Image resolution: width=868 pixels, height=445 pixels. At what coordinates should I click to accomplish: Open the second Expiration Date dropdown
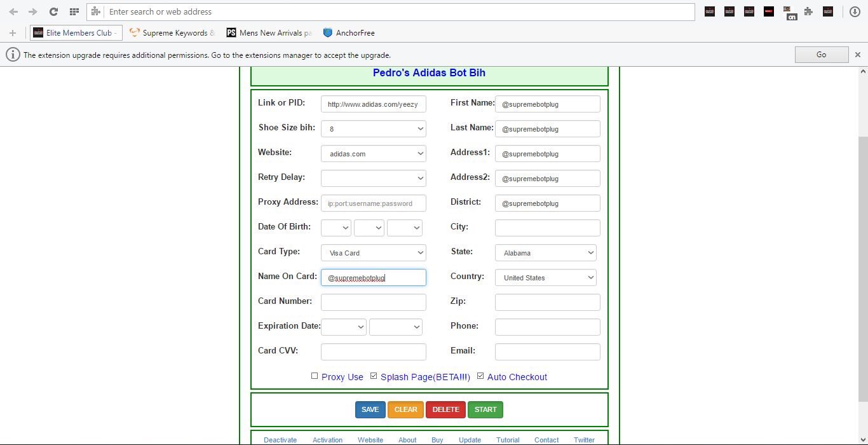[396, 327]
